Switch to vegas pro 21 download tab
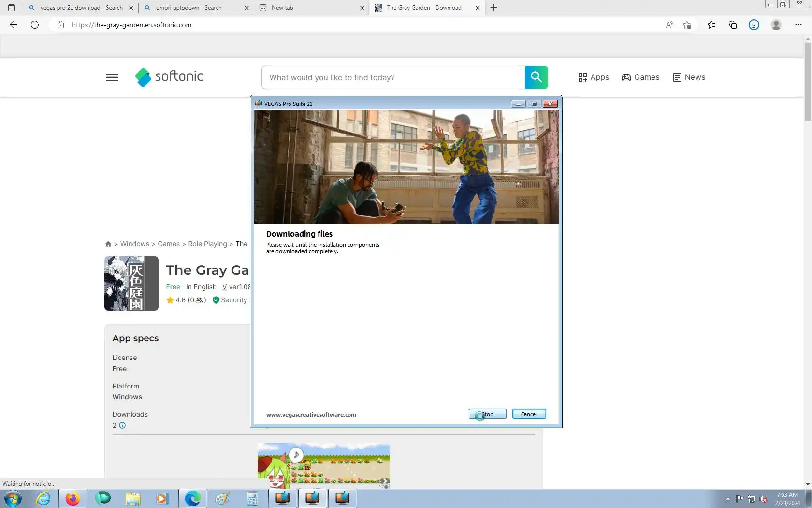This screenshot has width=812, height=508. click(x=80, y=8)
